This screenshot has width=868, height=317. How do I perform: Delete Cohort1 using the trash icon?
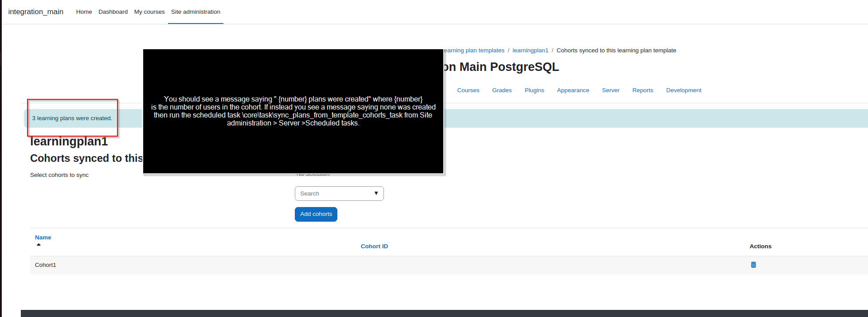753,265
